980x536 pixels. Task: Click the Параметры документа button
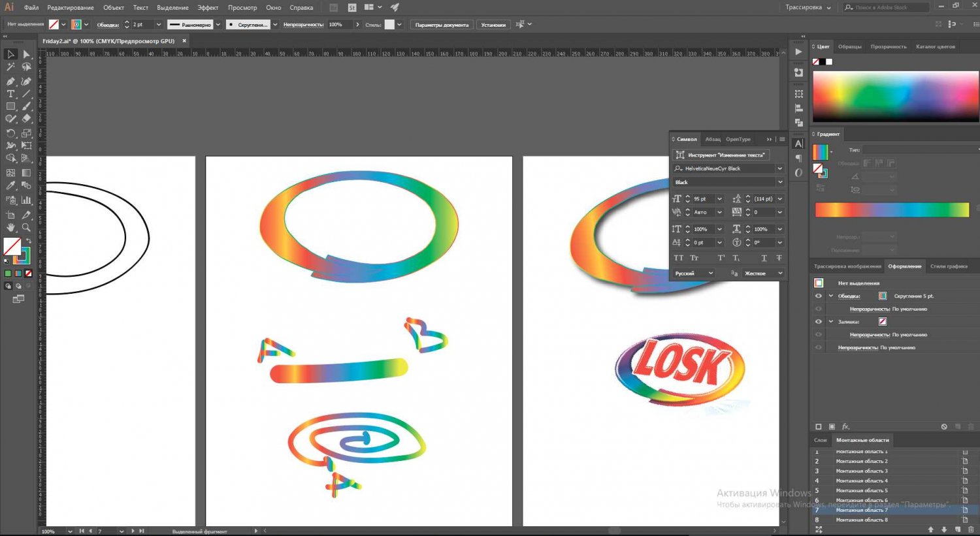[442, 25]
